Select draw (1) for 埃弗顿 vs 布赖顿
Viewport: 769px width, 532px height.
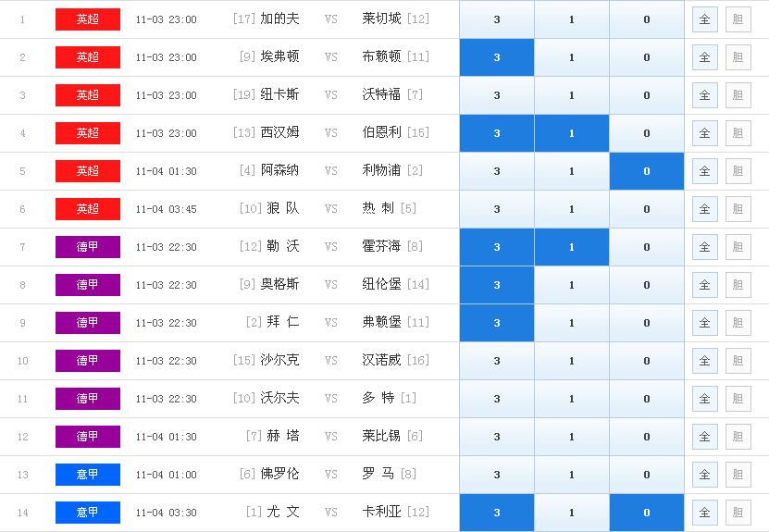click(572, 57)
